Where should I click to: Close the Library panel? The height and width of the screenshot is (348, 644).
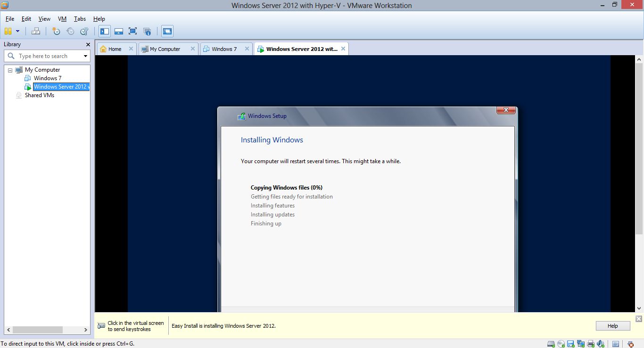coord(88,44)
